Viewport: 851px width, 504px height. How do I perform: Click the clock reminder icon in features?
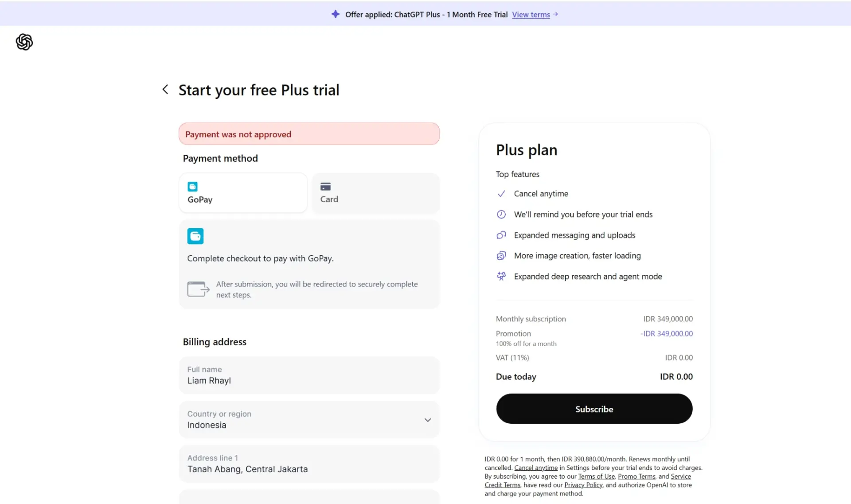coord(501,215)
